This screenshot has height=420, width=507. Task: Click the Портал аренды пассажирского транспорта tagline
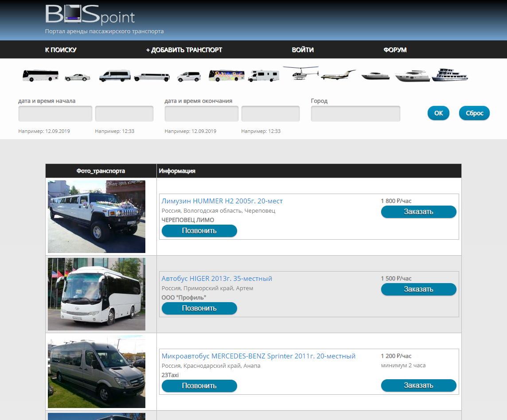[x=105, y=31]
